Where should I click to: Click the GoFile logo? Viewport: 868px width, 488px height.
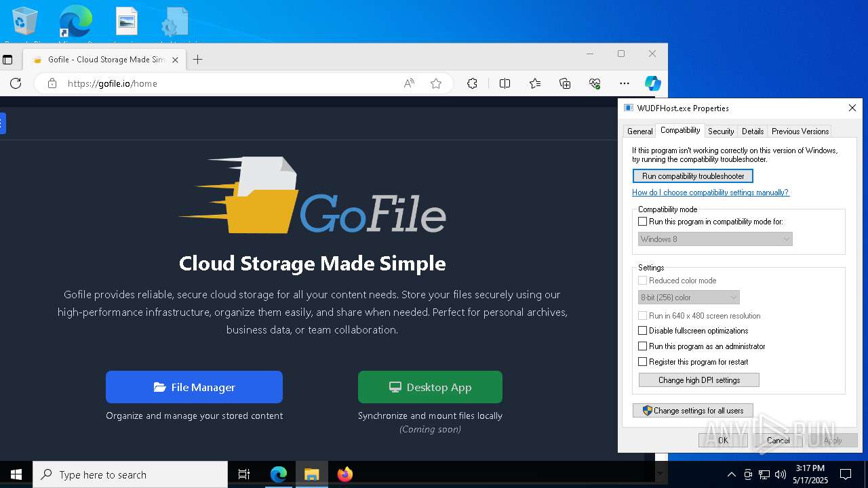312,195
